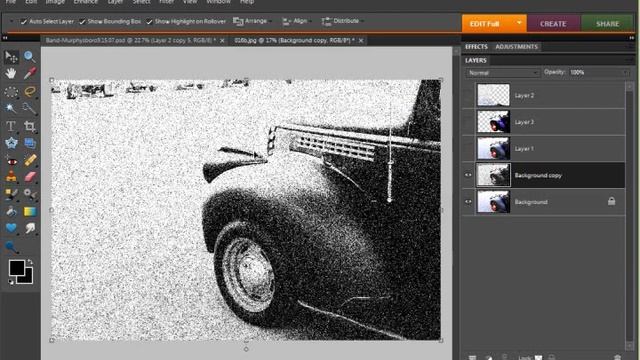Click the CREATE button
Image resolution: width=640 pixels, height=360 pixels.
tap(553, 24)
